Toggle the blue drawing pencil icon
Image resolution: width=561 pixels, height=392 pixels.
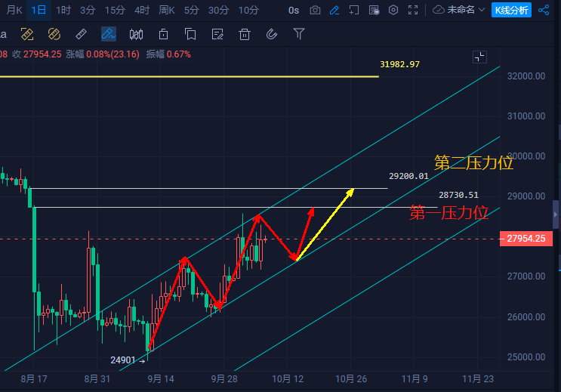334,10
